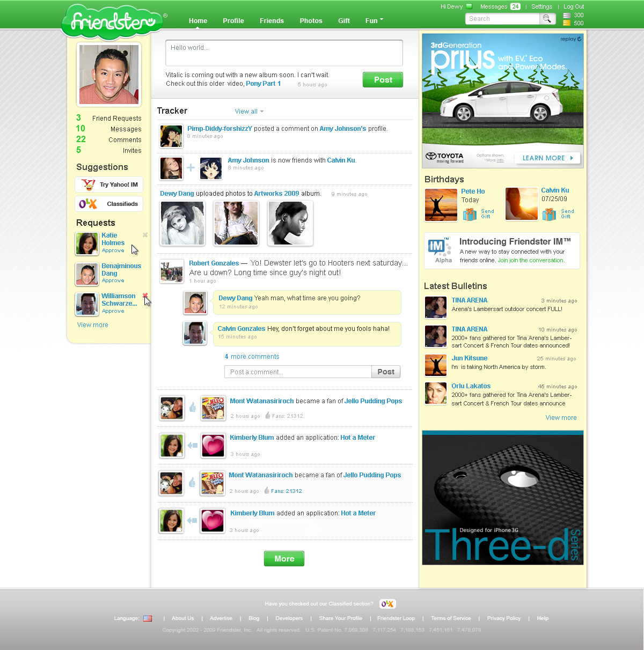Click the US flag language selector
Viewport: 644px width, 650px height.
148,618
